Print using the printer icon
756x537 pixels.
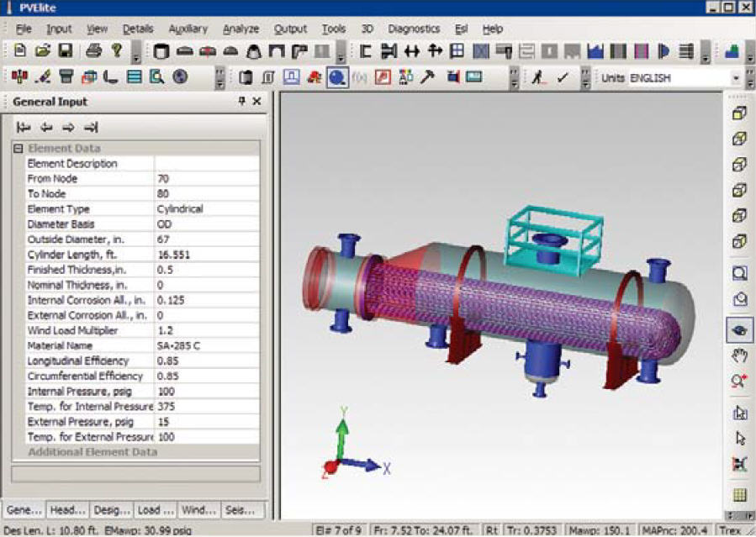coord(93,50)
